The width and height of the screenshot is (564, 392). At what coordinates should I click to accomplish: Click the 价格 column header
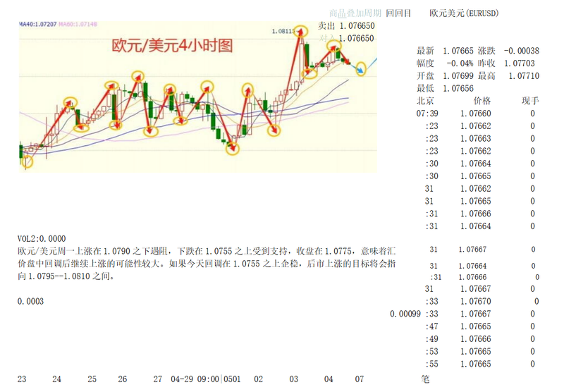tap(482, 101)
